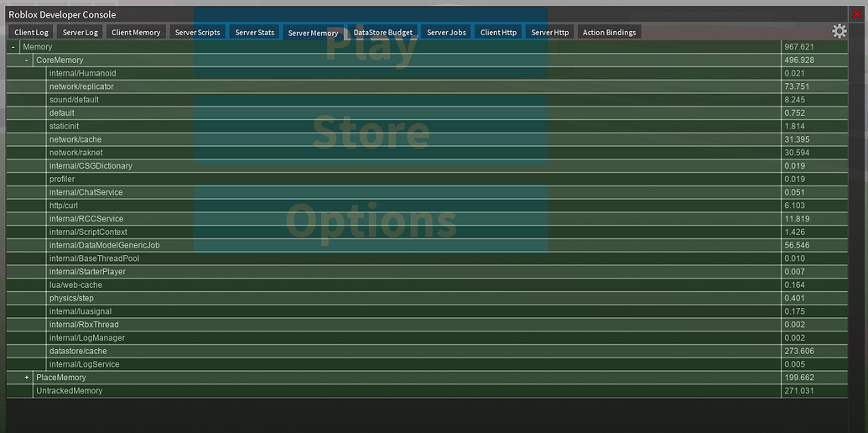Close the Developer Console window
The height and width of the screenshot is (433, 868).
point(857,14)
